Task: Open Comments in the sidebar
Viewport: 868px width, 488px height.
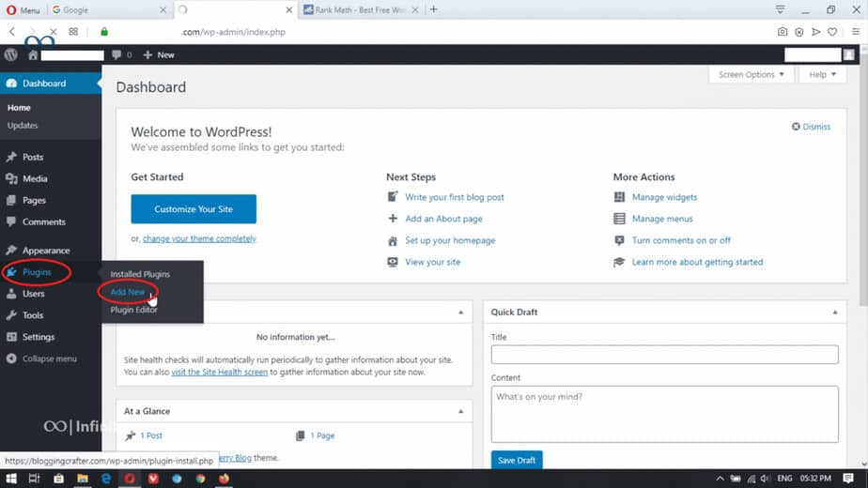Action: pyautogui.click(x=44, y=221)
